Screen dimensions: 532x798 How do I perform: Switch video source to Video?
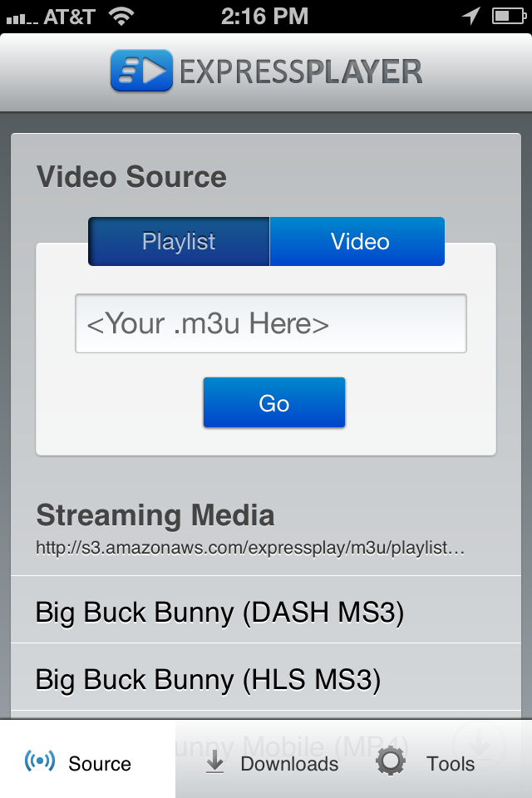point(359,242)
